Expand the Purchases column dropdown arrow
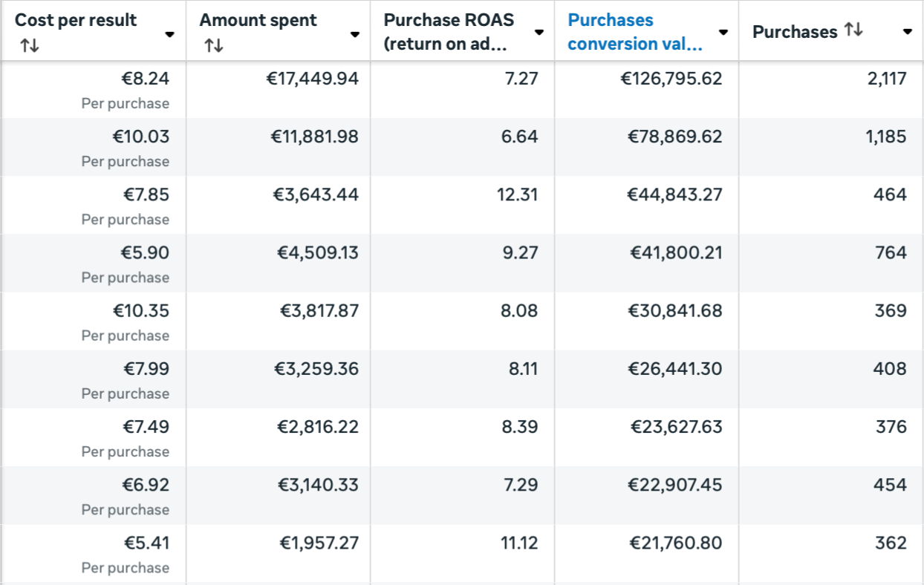The height and width of the screenshot is (585, 924). [x=907, y=32]
